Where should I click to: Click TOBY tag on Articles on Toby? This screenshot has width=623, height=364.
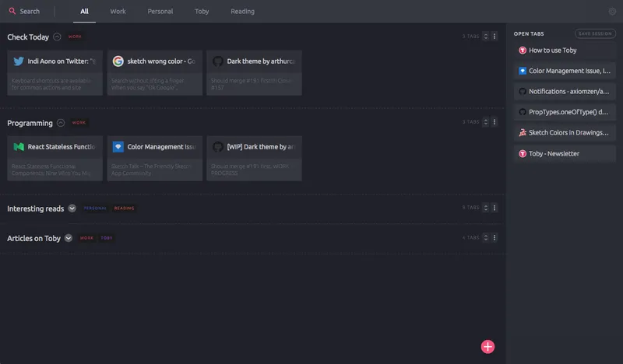pyautogui.click(x=107, y=238)
